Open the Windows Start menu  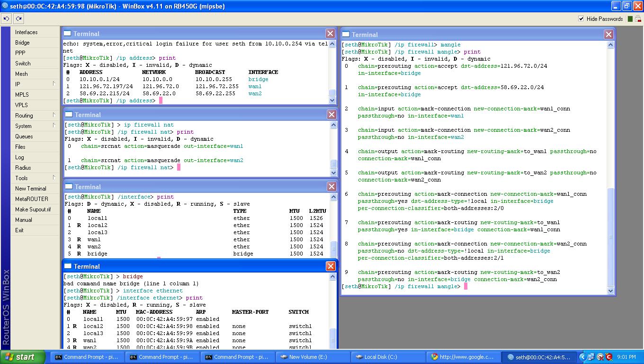[x=23, y=357]
